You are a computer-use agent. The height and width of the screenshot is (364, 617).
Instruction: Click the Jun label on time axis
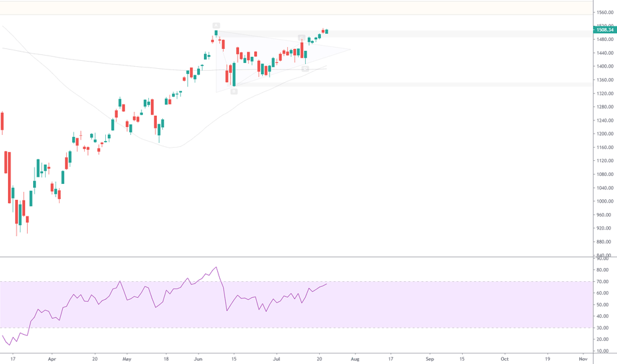pos(199,359)
